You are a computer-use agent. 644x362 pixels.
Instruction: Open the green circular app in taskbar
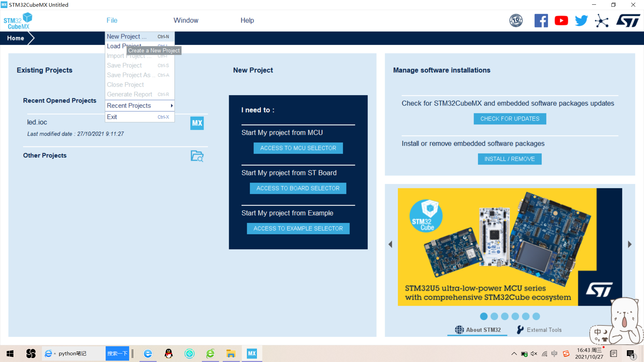point(190,354)
